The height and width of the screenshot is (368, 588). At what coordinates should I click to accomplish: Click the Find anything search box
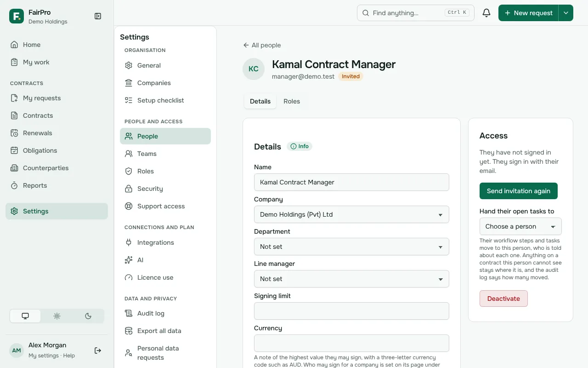point(416,13)
